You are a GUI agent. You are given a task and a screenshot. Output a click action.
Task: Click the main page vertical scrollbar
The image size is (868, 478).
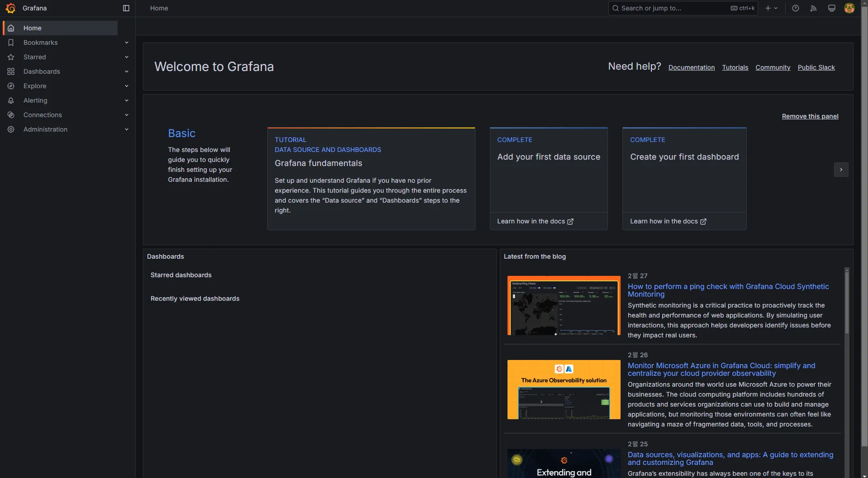tap(864, 226)
